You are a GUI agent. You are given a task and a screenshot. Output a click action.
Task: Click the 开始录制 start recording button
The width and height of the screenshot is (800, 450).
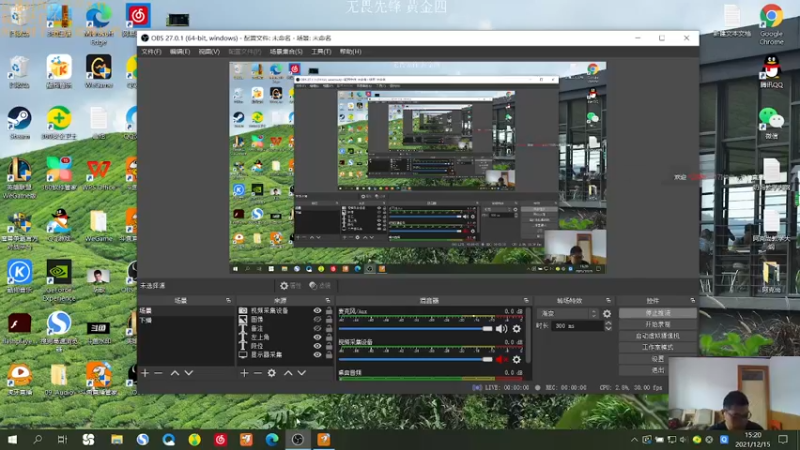point(658,324)
